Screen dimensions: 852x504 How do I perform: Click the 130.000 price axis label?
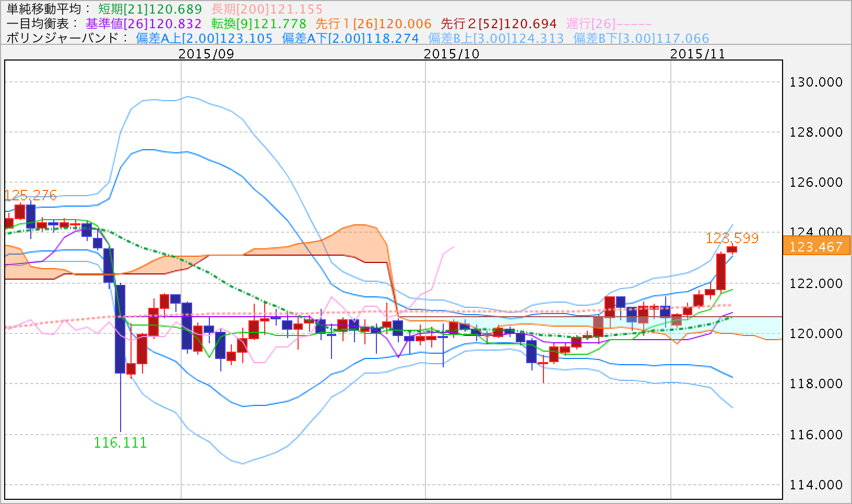(815, 82)
